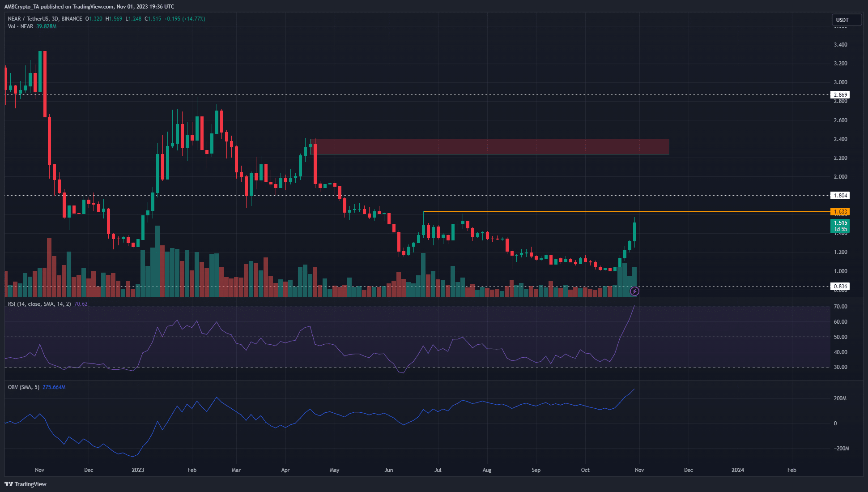Screen dimensions: 868x492
Task: Click the Jun label on time axis
Action: pyautogui.click(x=389, y=470)
